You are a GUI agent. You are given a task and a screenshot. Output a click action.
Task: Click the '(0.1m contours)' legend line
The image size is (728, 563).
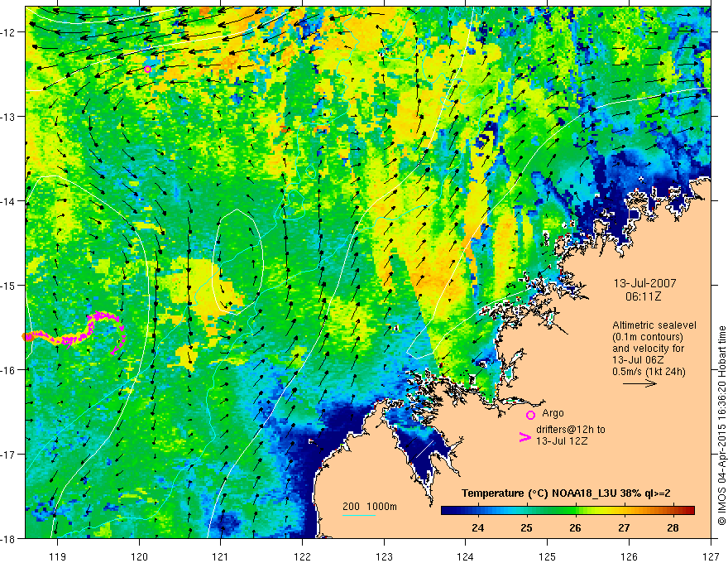648,337
